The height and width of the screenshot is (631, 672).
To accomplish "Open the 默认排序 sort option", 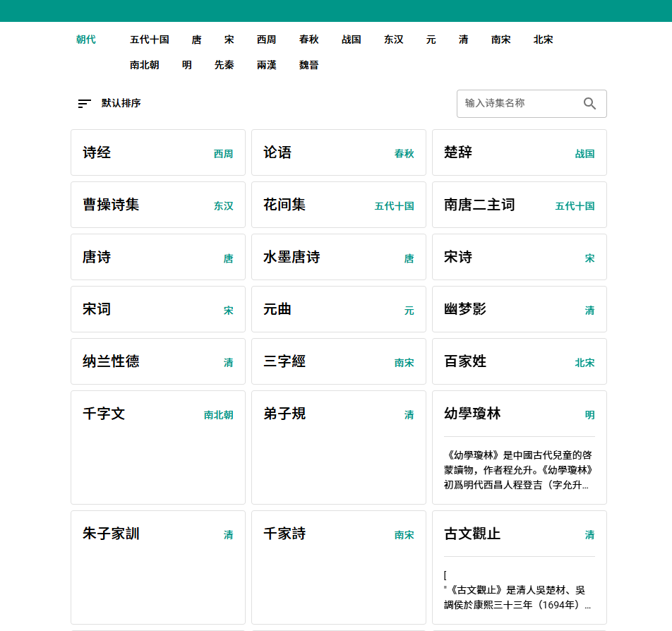I will pos(121,103).
